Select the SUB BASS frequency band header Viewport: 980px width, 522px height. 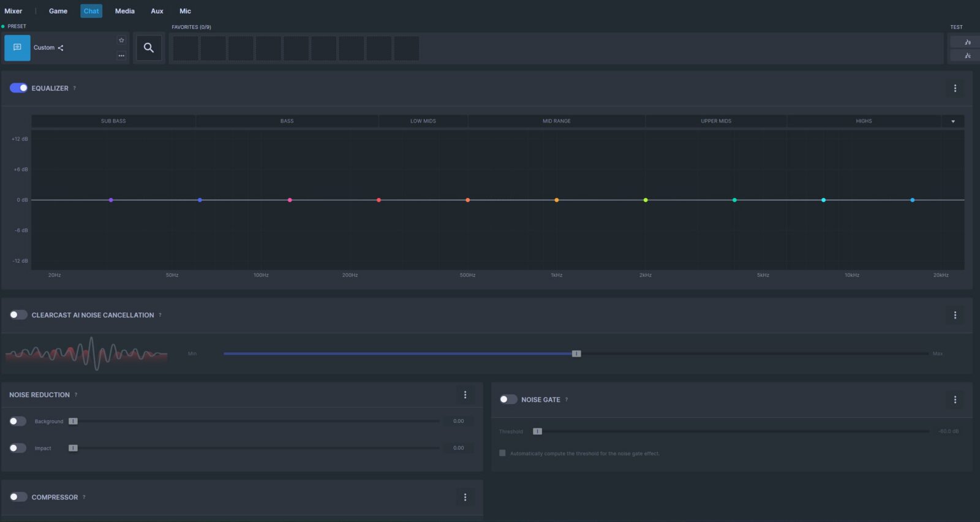coord(113,121)
